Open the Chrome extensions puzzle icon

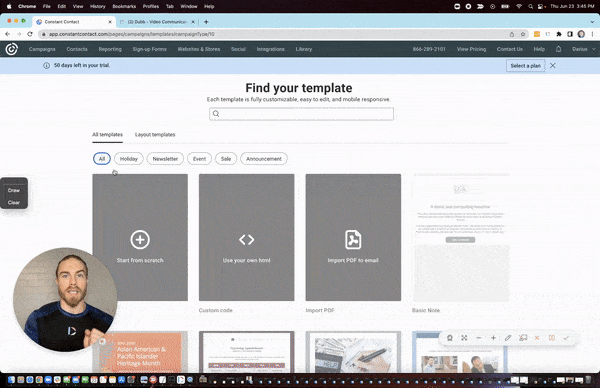click(x=559, y=34)
